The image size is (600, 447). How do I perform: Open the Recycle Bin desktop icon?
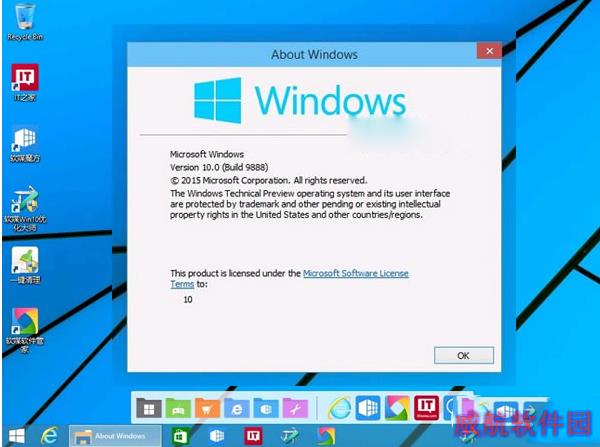(25, 22)
